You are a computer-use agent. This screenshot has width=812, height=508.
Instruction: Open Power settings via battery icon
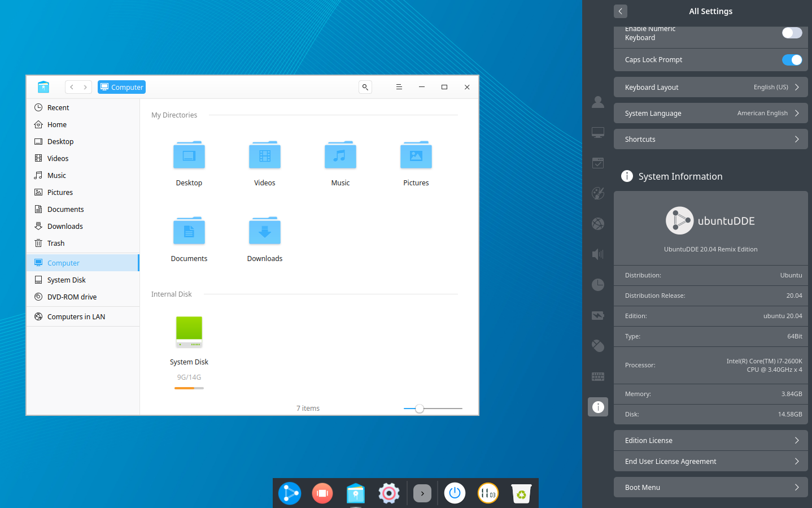pos(598,315)
